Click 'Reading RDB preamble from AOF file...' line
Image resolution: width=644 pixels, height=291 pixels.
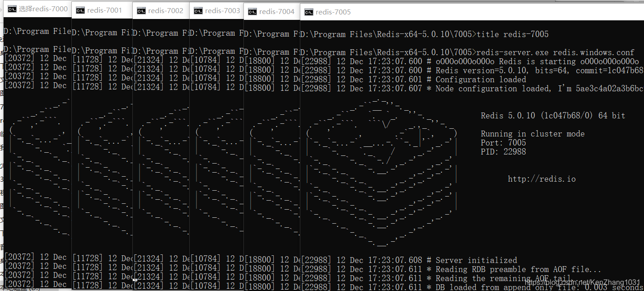(x=451, y=269)
